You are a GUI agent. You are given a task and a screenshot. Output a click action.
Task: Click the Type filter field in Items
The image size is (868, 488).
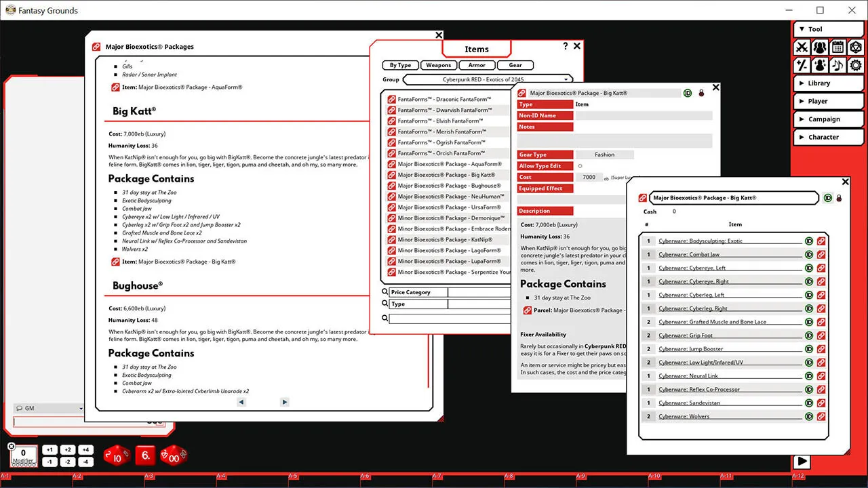tap(480, 304)
